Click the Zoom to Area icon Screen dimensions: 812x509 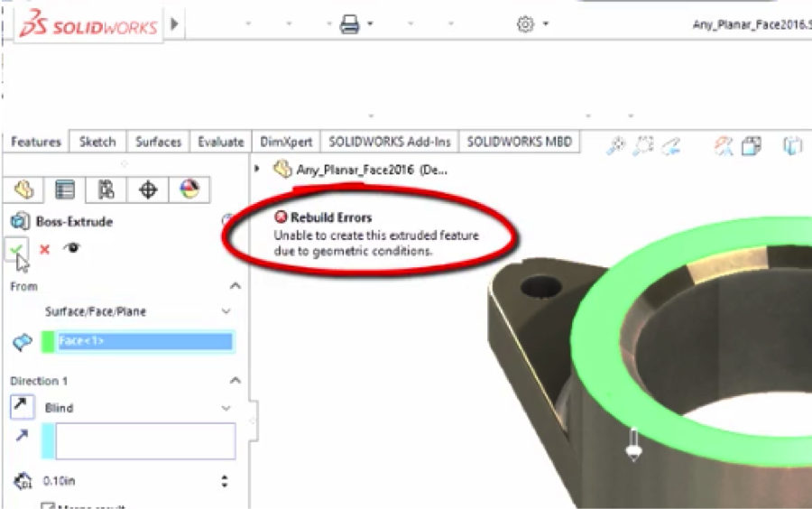(x=643, y=145)
